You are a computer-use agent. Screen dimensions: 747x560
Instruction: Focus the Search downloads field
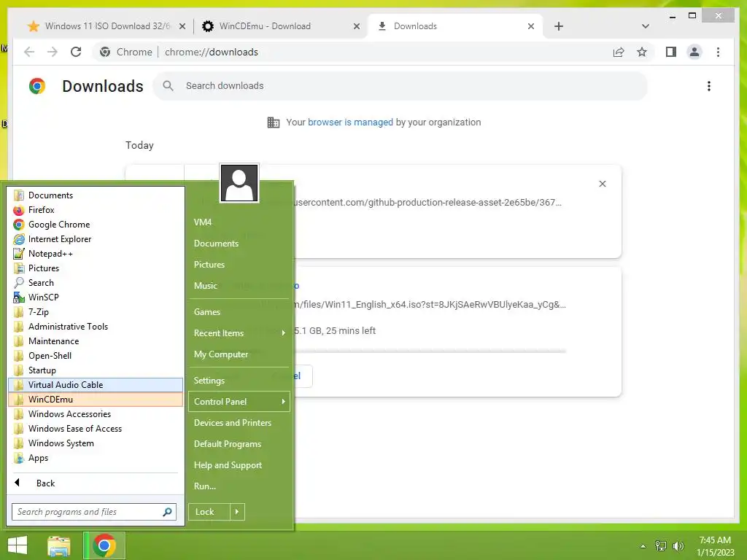(400, 86)
